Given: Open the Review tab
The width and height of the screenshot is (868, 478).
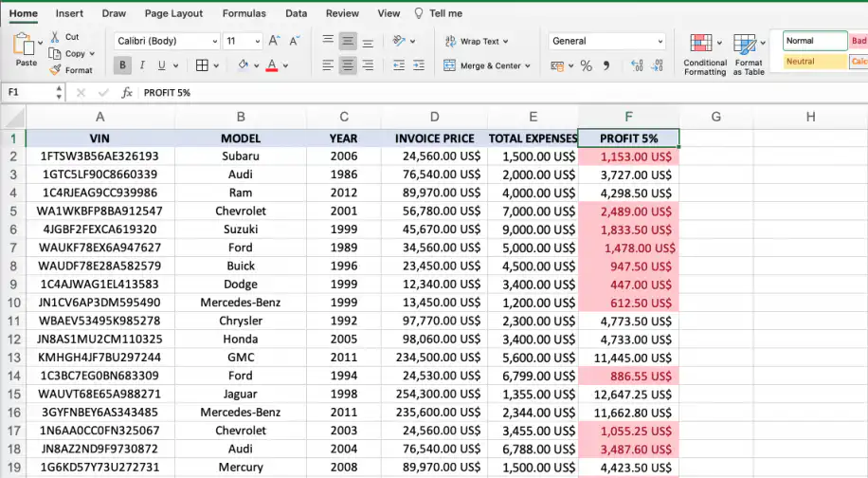Looking at the screenshot, I should click(x=342, y=13).
